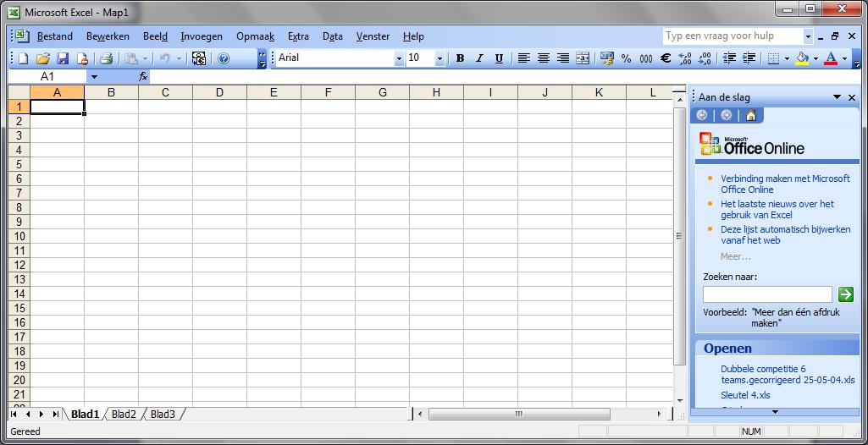This screenshot has height=445, width=868.
Task: Click in the Zoeken naar search field
Action: (767, 294)
